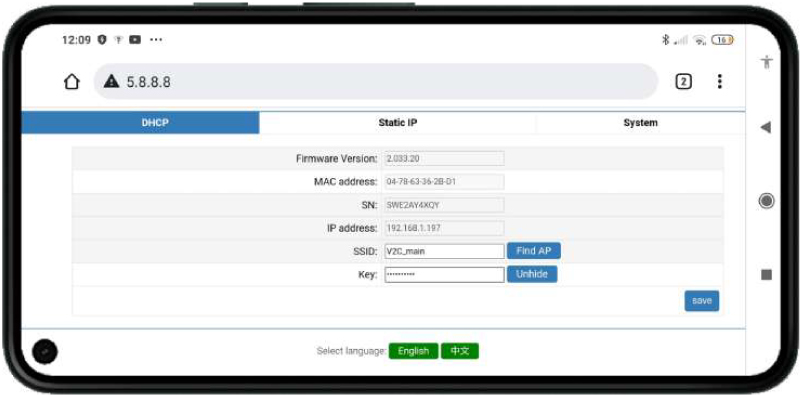This screenshot has width=800, height=397.
Task: Click the save button
Action: 702,301
